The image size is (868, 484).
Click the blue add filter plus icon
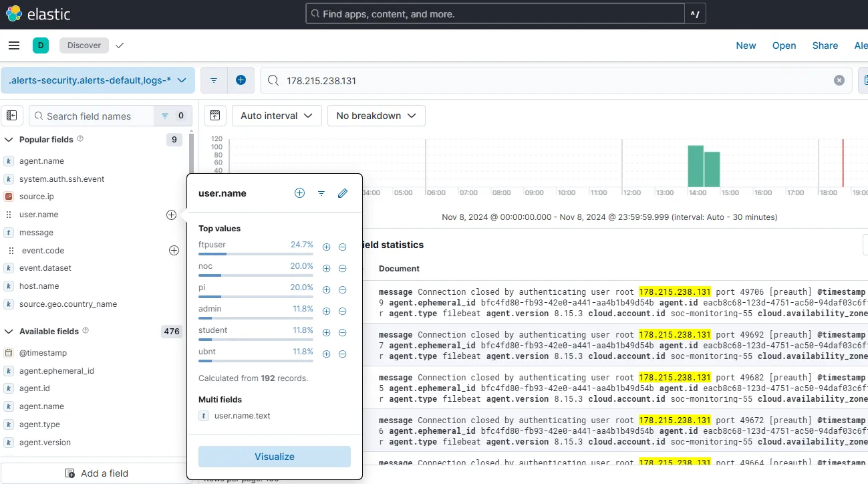241,80
